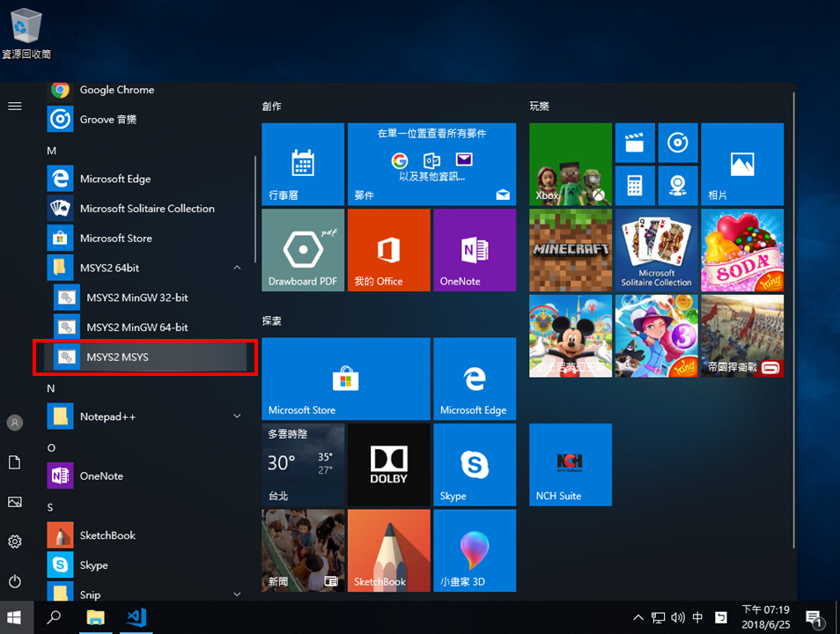Open the Calculator tile
Screen dimensions: 840x634
634,185
